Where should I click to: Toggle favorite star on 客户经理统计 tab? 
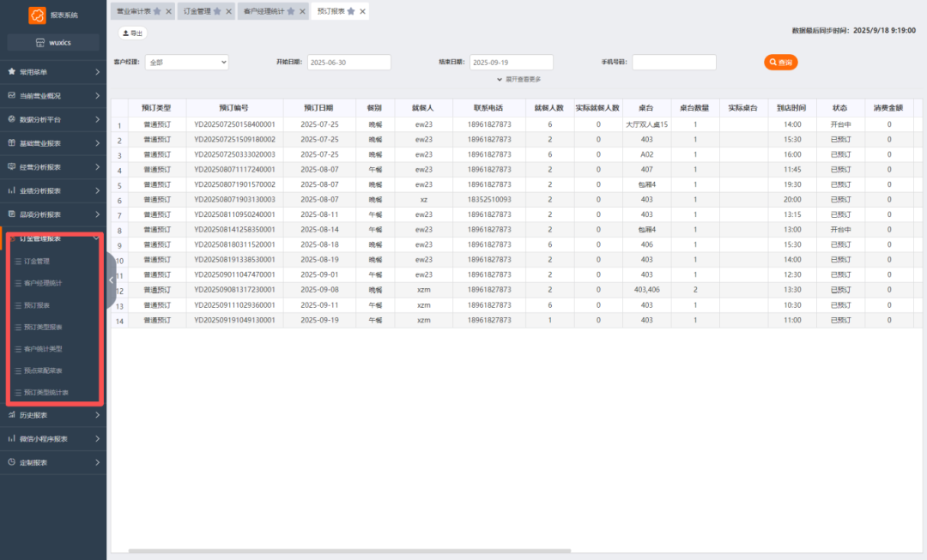(x=291, y=11)
